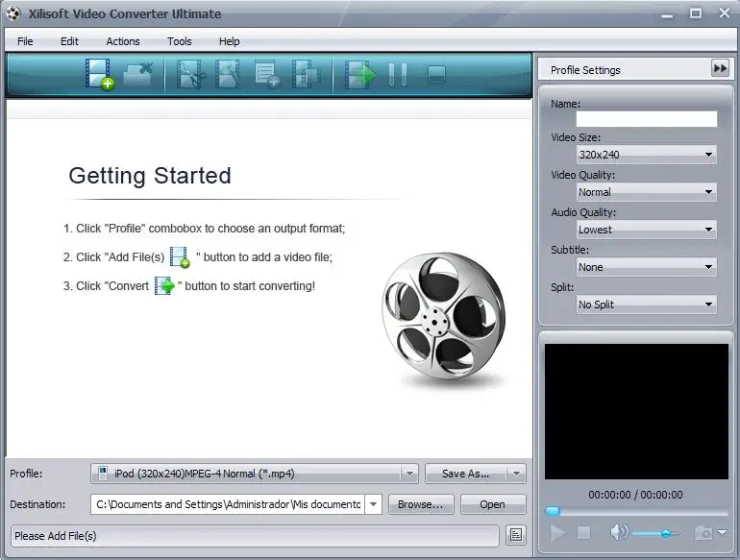Click the Effects editing toolbar icon
The height and width of the screenshot is (560, 740).
tap(228, 74)
